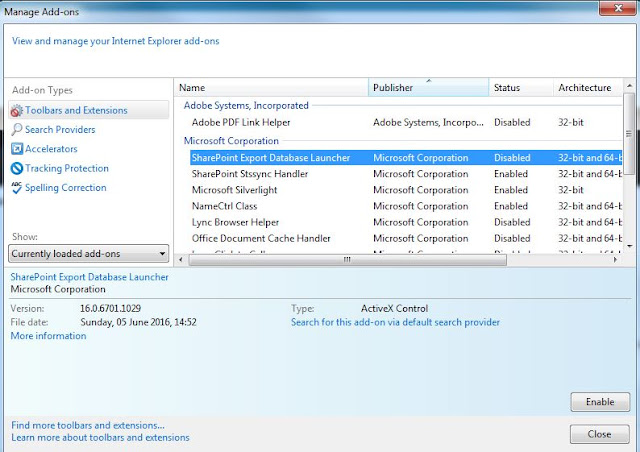
Task: Select Search Providers add-on type
Action: [60, 129]
